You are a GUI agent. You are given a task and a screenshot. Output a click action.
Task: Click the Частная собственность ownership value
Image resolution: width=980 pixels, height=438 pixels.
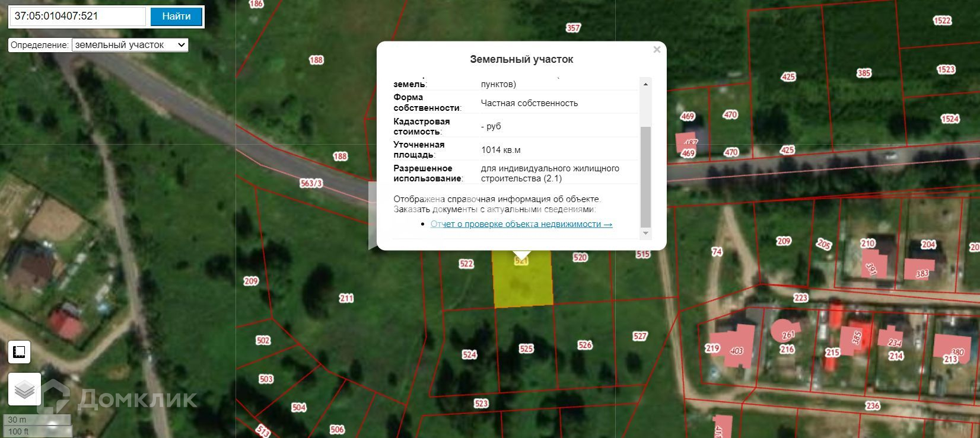[529, 103]
